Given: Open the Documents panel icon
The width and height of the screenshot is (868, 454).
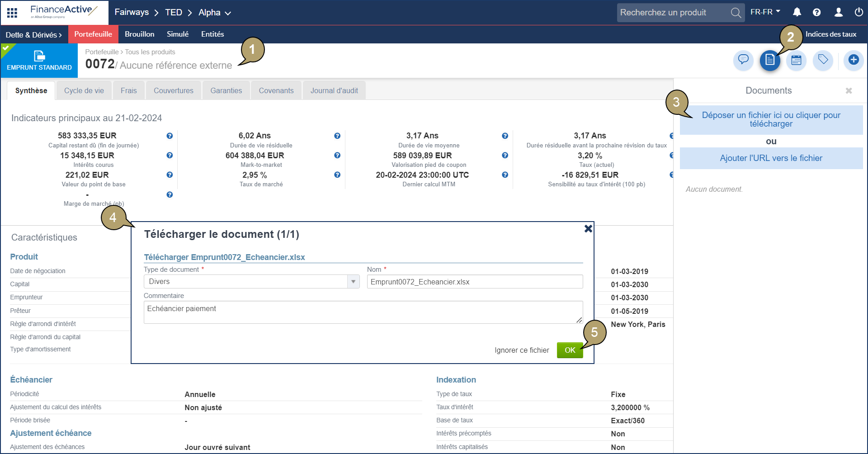Looking at the screenshot, I should pyautogui.click(x=770, y=60).
